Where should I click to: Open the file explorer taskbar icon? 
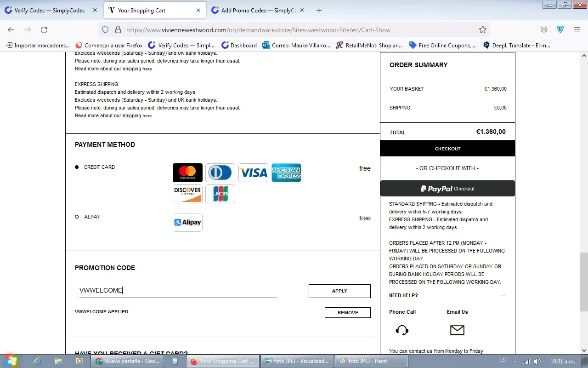pyautogui.click(x=58, y=361)
